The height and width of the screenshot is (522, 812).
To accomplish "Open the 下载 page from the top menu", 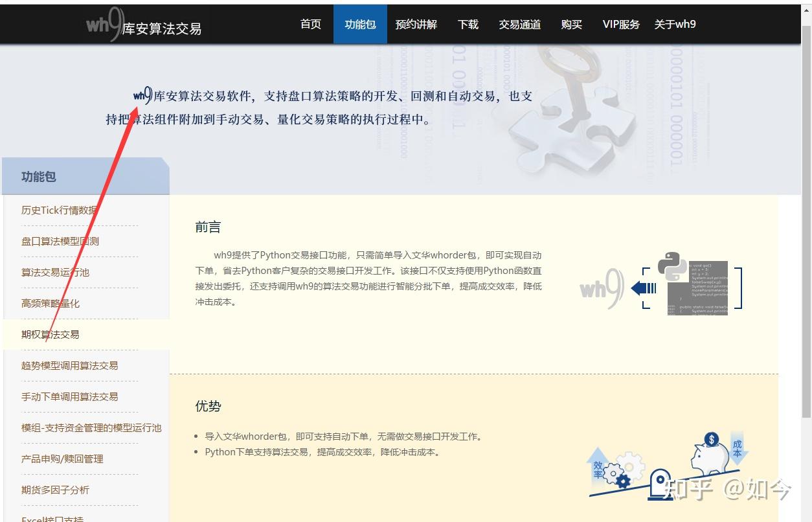I will pyautogui.click(x=468, y=24).
